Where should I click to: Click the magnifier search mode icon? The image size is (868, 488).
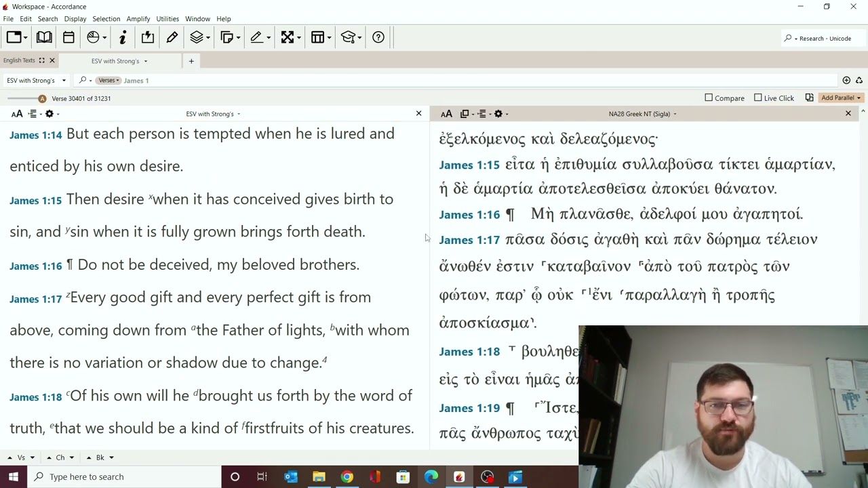pos(83,80)
